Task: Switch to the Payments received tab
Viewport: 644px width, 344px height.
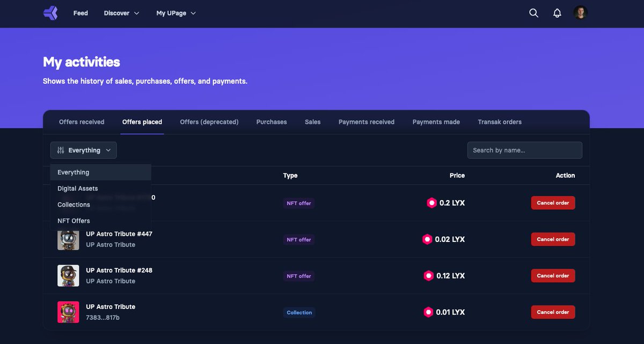Action: pyautogui.click(x=367, y=122)
